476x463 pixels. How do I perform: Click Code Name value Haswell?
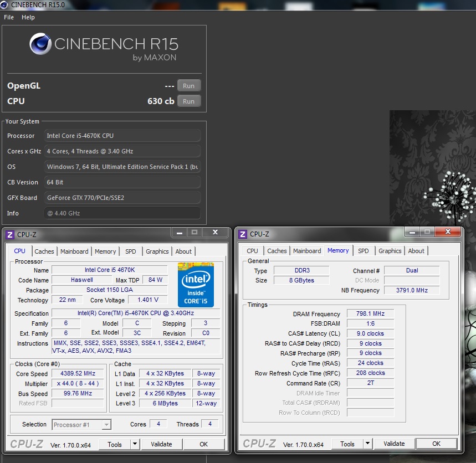(81, 280)
